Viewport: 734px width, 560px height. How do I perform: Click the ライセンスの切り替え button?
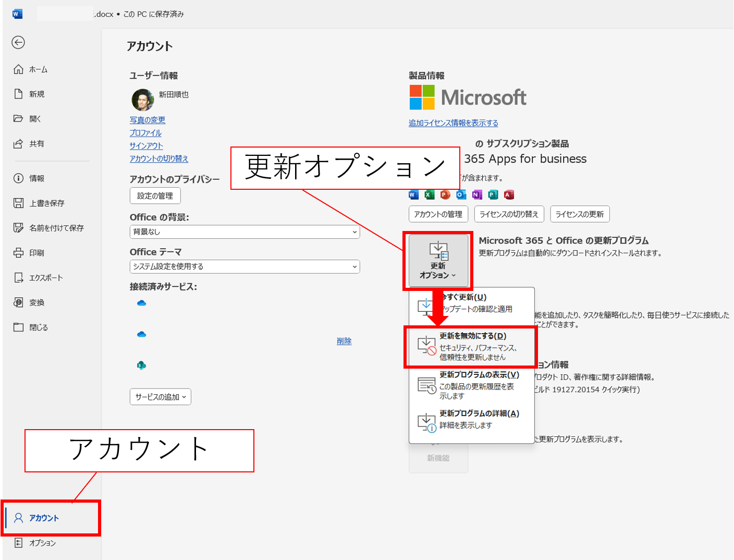[509, 214]
